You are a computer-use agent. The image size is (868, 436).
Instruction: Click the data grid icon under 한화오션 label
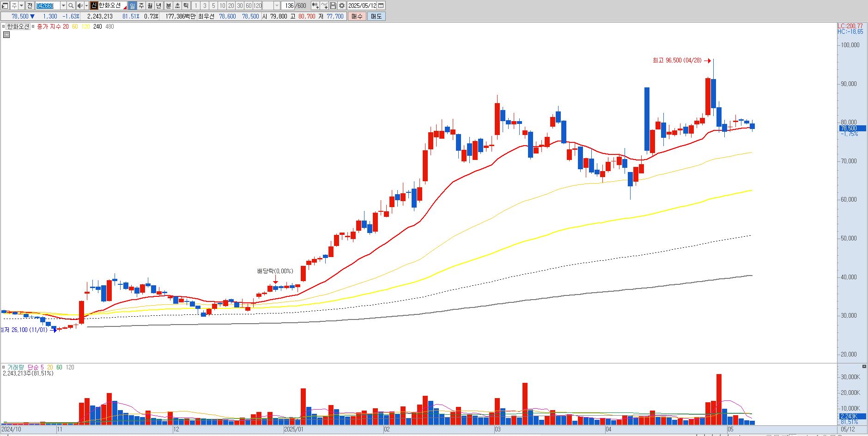point(6,35)
